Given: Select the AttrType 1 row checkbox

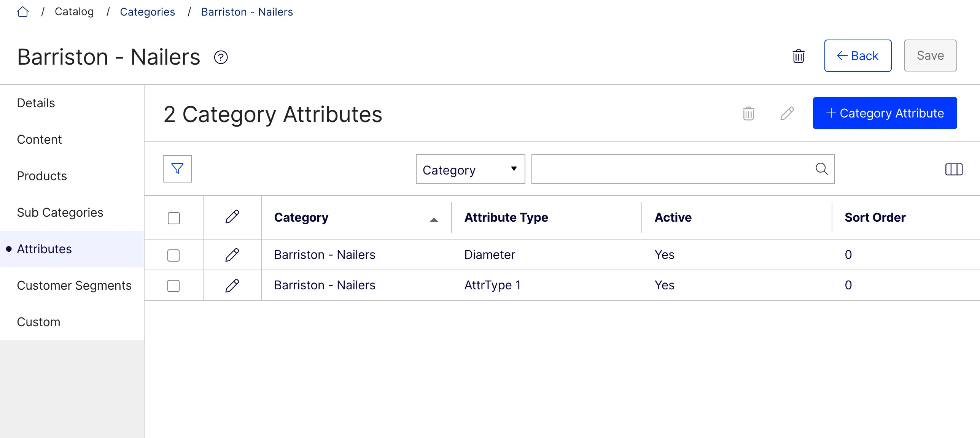Looking at the screenshot, I should [x=173, y=286].
